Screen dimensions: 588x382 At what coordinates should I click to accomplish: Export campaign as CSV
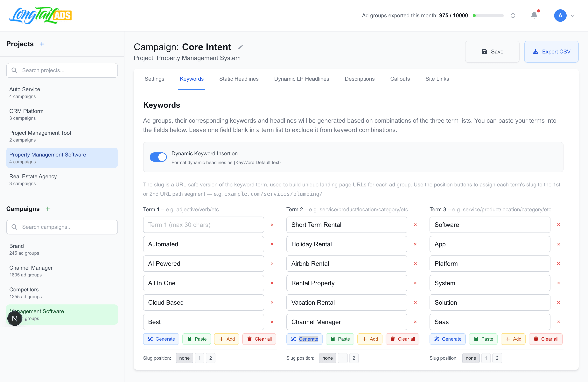(551, 52)
